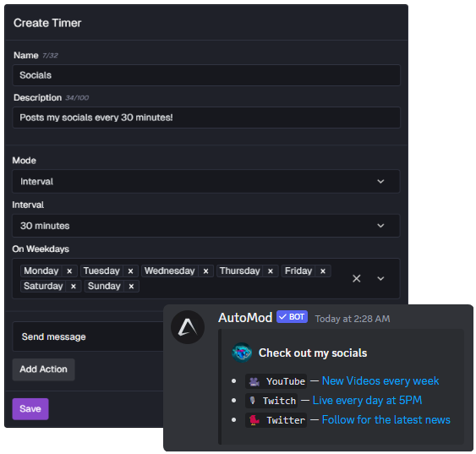Remove the Friday weekday tag

pyautogui.click(x=323, y=271)
